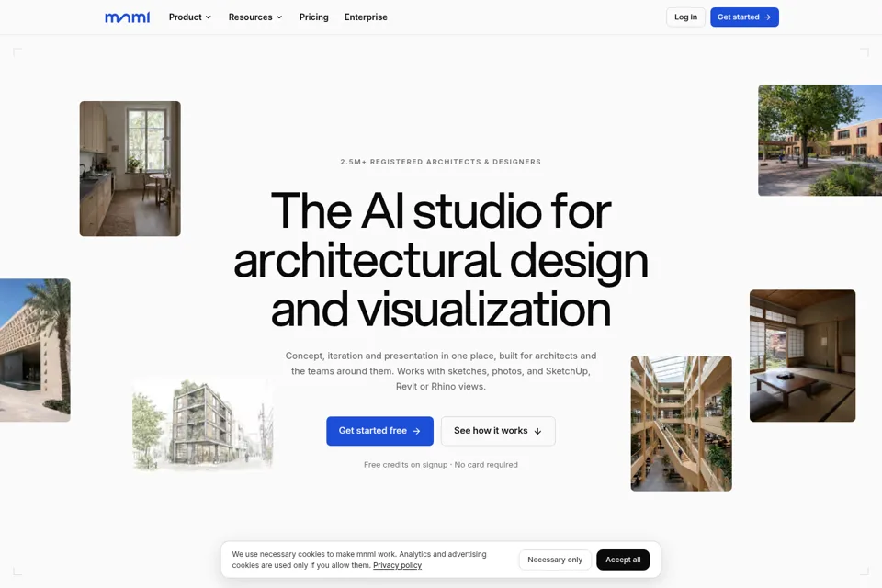This screenshot has height=588, width=882.
Task: Open the wooden atrium interior image
Action: click(681, 424)
